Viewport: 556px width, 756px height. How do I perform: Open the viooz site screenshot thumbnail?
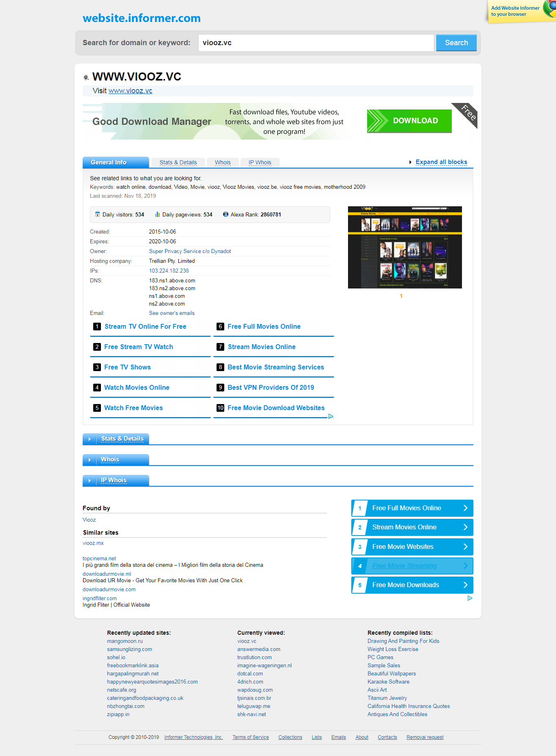405,247
